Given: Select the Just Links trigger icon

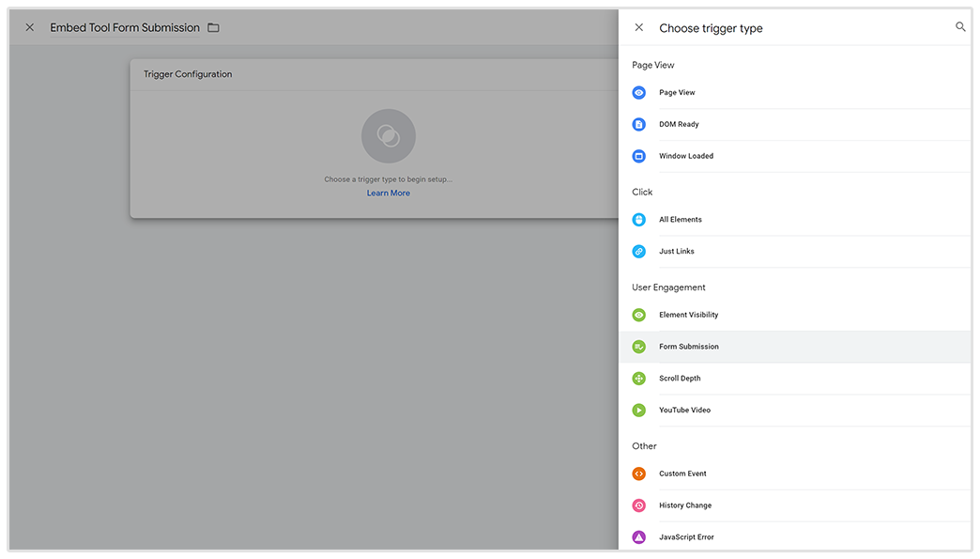Looking at the screenshot, I should tap(639, 252).
